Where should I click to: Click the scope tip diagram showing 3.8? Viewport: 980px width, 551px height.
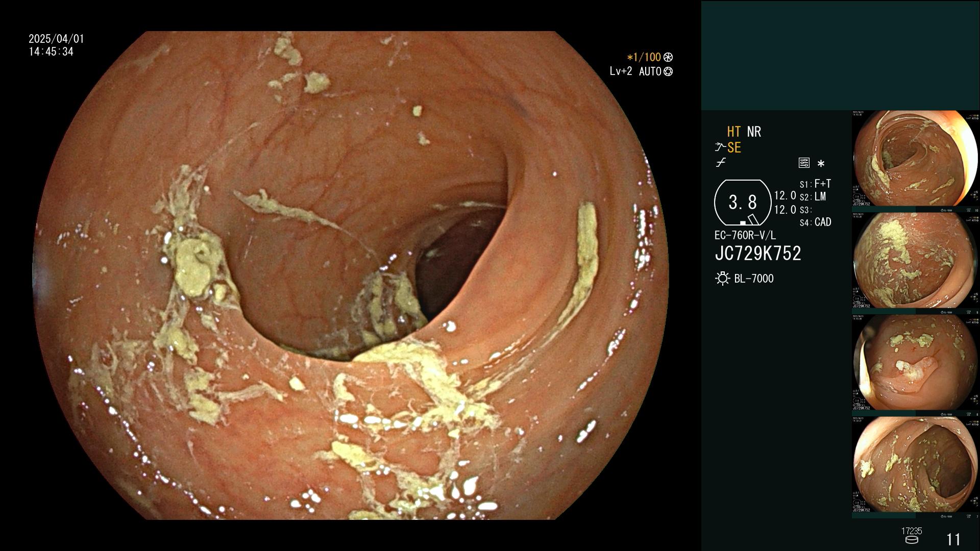pyautogui.click(x=742, y=203)
